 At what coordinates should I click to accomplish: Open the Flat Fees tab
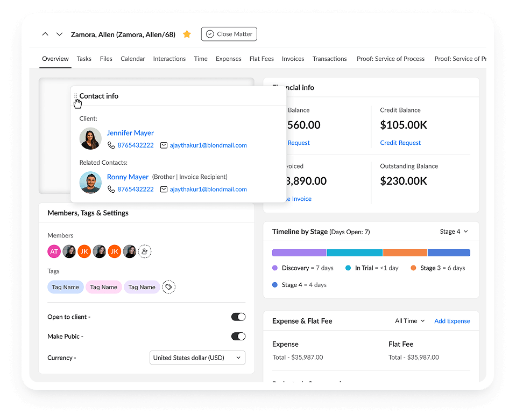[x=261, y=59]
